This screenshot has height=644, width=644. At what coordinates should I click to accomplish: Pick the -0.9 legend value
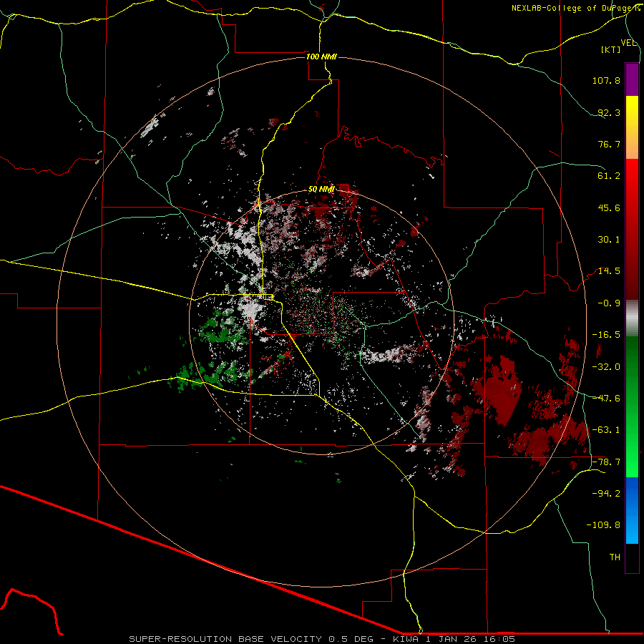[609, 303]
